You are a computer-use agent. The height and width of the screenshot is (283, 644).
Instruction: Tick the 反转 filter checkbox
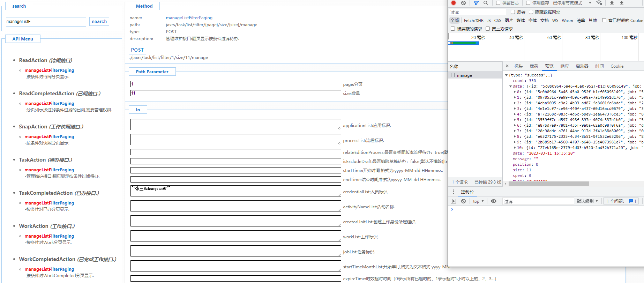[x=513, y=12]
